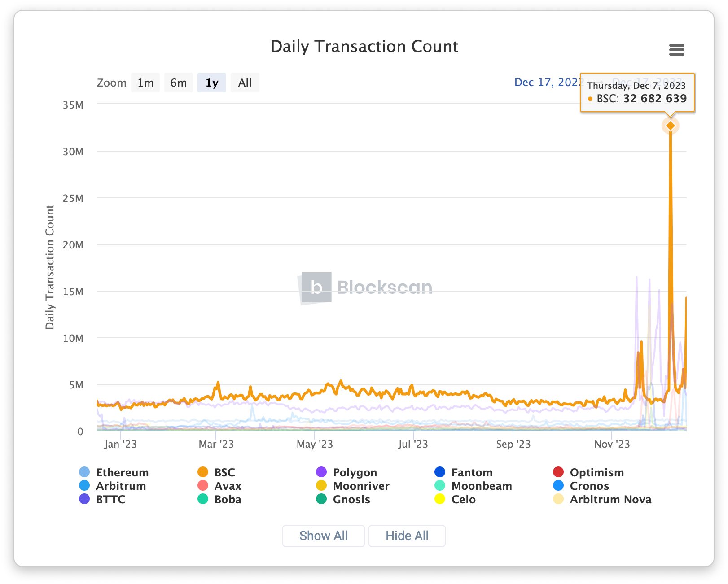Click the Blockscan watermark logo
This screenshot has height=584, width=728.
[x=365, y=288]
